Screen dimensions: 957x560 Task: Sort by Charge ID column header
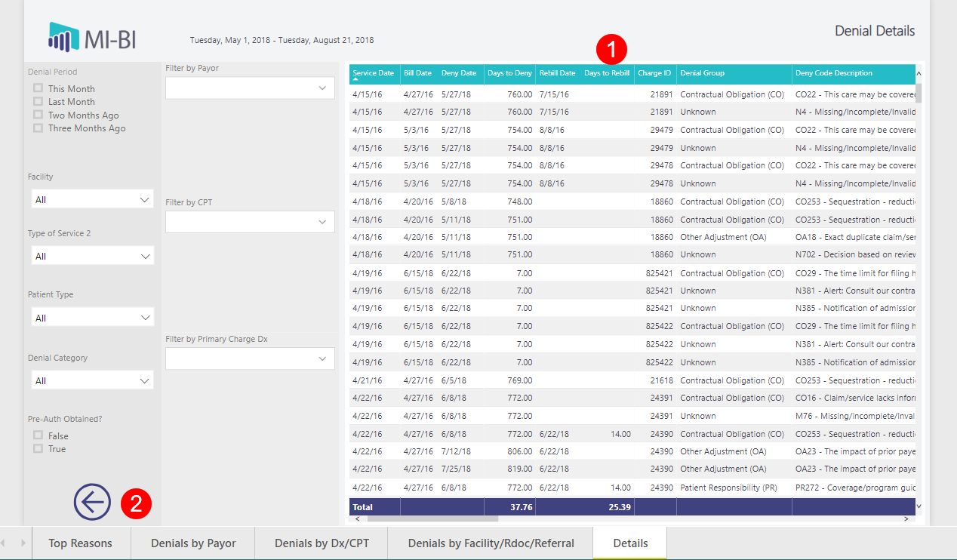coord(654,73)
